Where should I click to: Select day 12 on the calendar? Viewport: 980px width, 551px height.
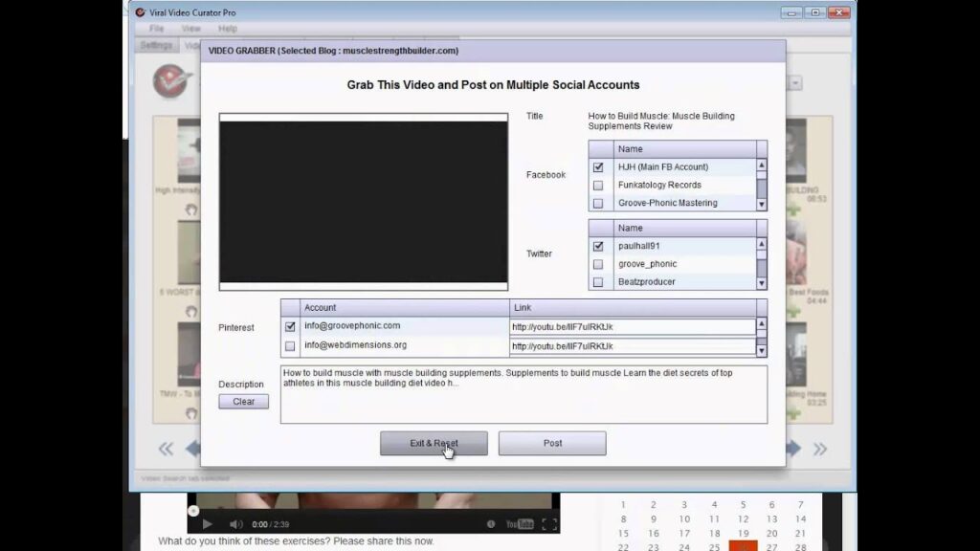click(743, 519)
